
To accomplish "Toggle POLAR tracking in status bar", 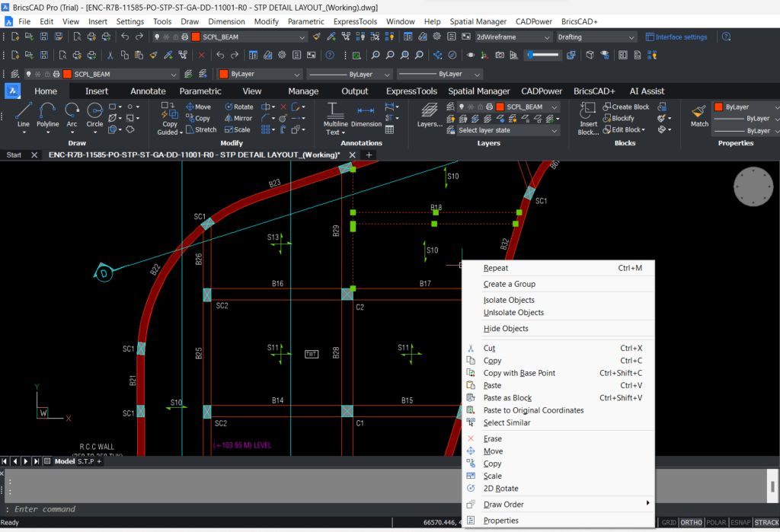I will 715,522.
